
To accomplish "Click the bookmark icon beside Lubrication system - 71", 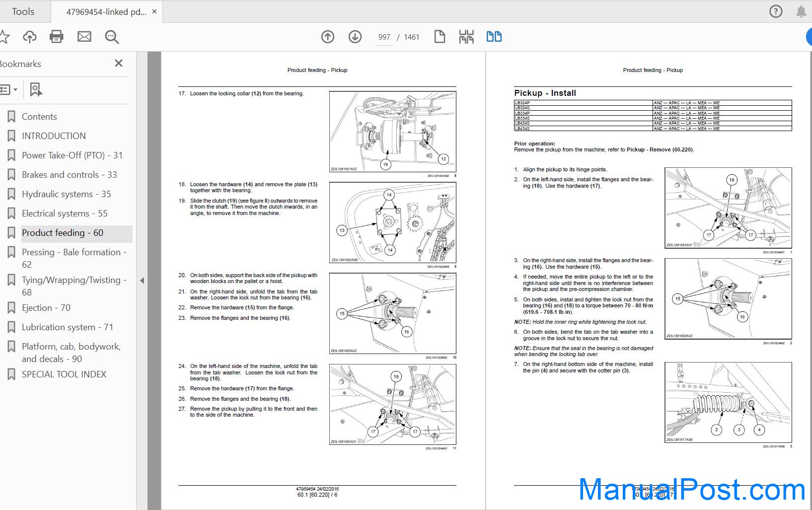I will pos(11,327).
